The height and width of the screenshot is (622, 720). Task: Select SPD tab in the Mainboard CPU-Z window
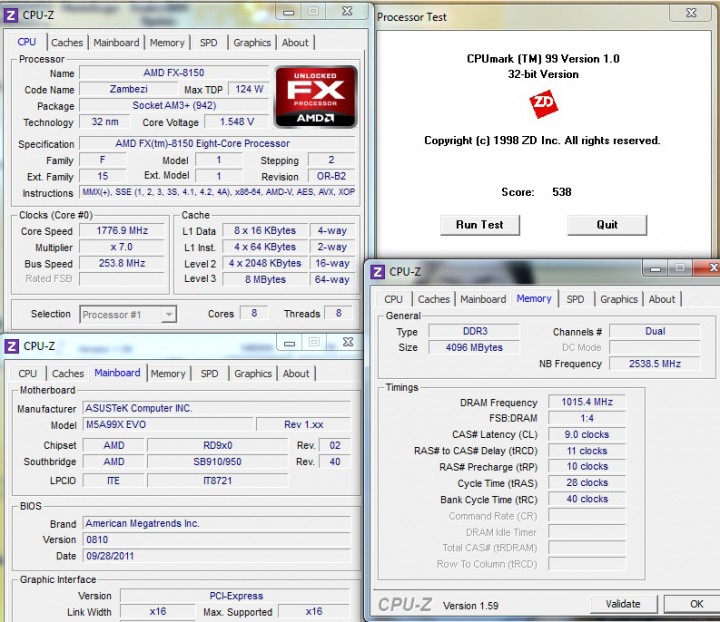(209, 374)
